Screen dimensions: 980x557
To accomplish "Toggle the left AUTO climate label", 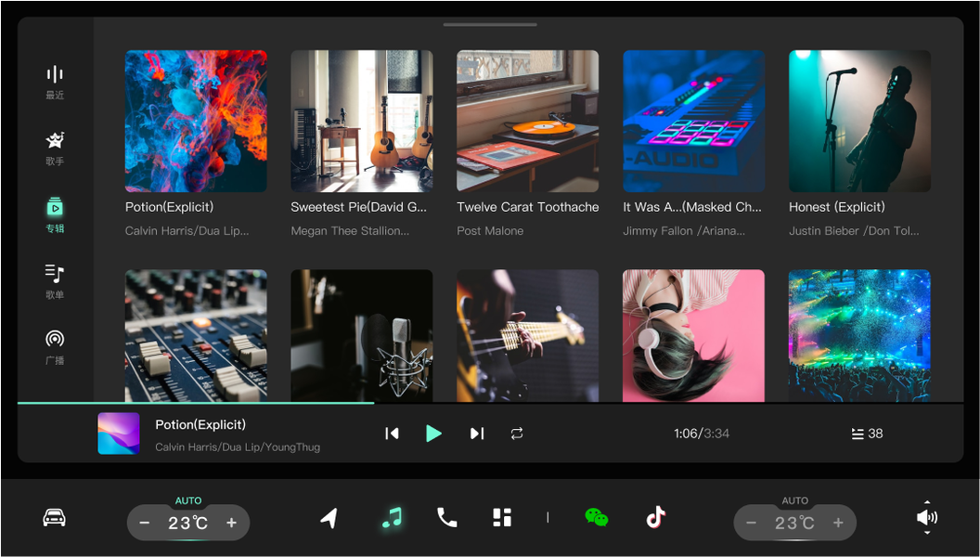I will 188,500.
